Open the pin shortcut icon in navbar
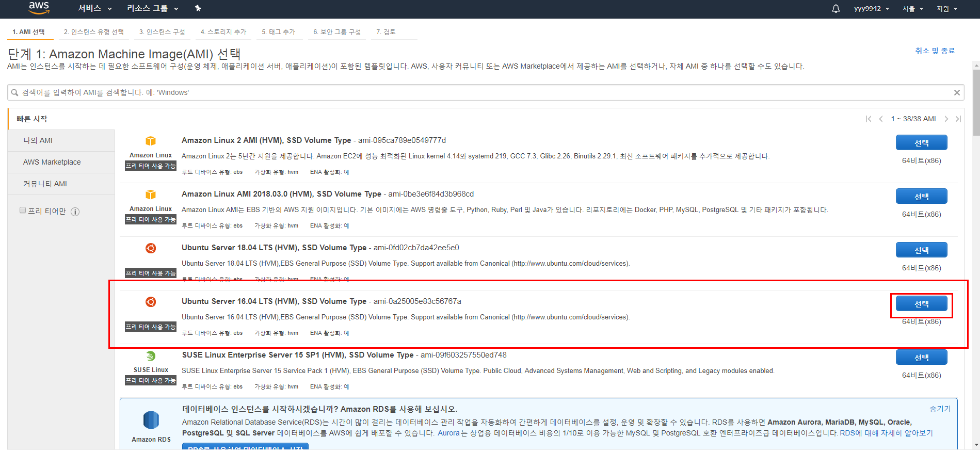This screenshot has width=980, height=469. (198, 8)
